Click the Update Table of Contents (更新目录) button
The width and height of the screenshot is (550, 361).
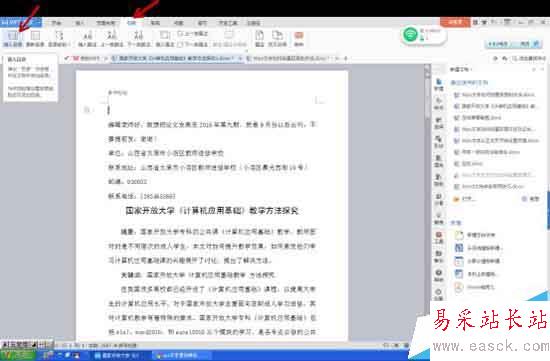(35, 39)
